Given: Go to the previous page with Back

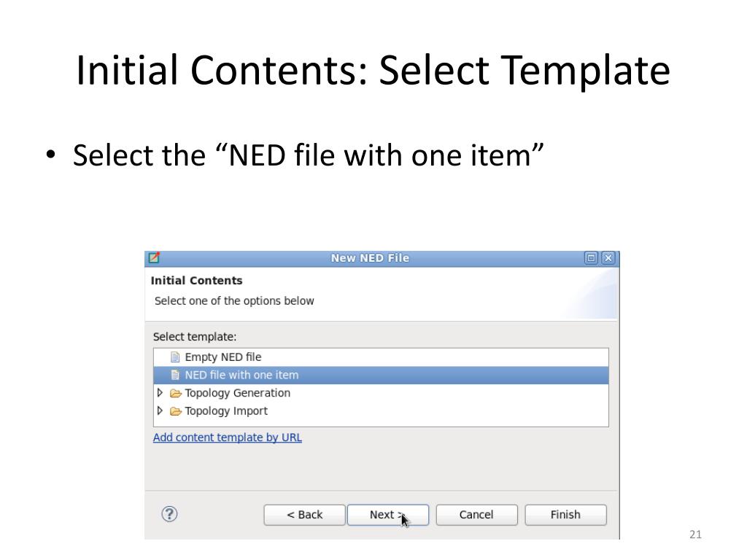Looking at the screenshot, I should point(304,515).
